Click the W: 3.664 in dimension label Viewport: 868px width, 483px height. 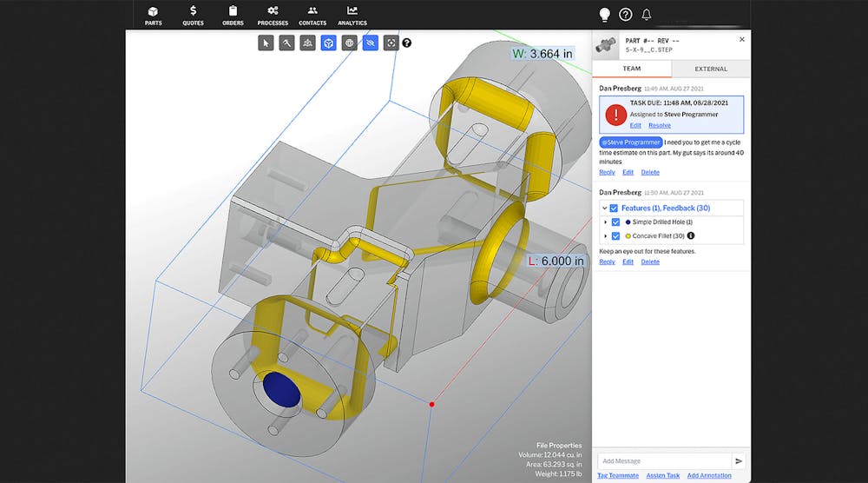[542, 54]
